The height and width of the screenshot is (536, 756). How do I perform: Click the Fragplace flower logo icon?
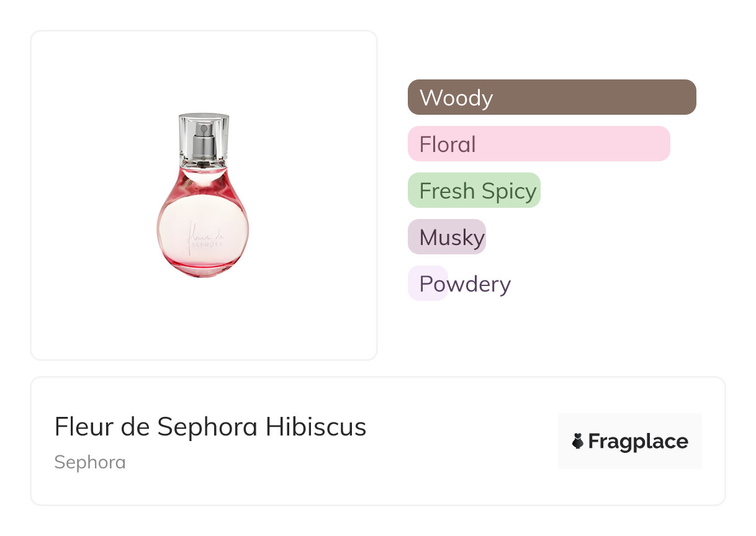(578, 442)
